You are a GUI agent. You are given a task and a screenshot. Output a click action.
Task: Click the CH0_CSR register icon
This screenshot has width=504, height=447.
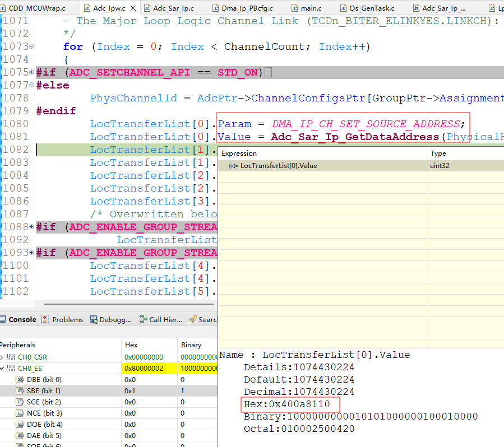[11, 357]
